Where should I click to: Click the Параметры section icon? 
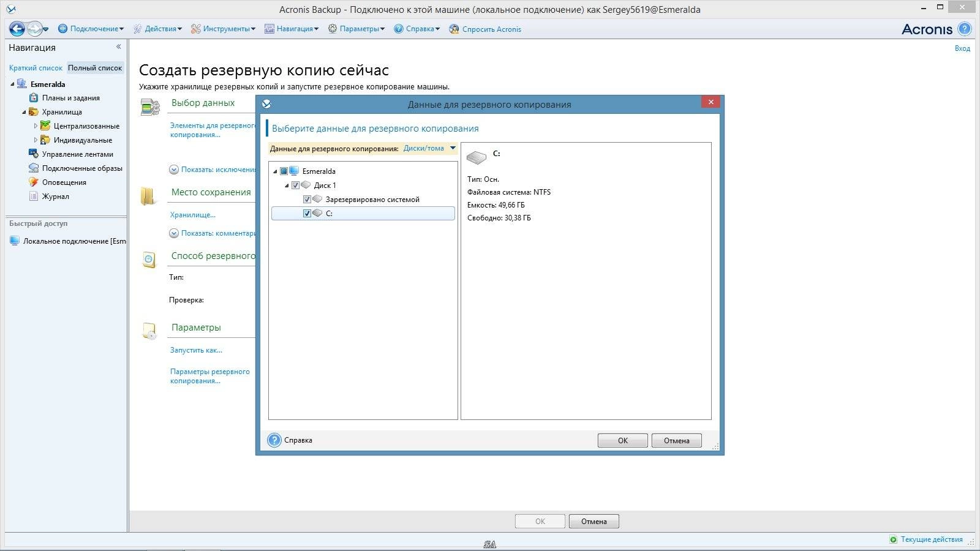[x=149, y=331]
